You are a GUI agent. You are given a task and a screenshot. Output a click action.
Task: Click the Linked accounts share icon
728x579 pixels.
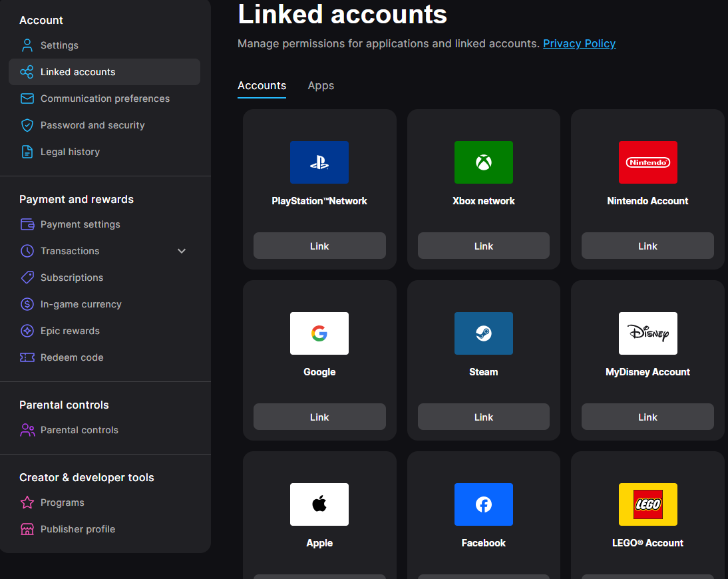coord(27,72)
